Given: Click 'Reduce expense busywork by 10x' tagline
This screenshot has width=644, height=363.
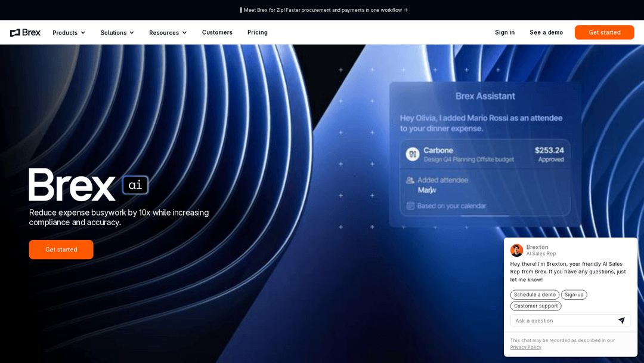Looking at the screenshot, I should [119, 217].
